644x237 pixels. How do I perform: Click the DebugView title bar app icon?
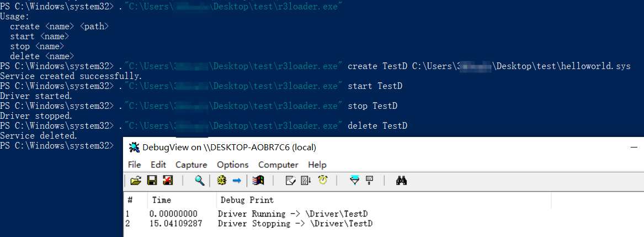point(134,148)
